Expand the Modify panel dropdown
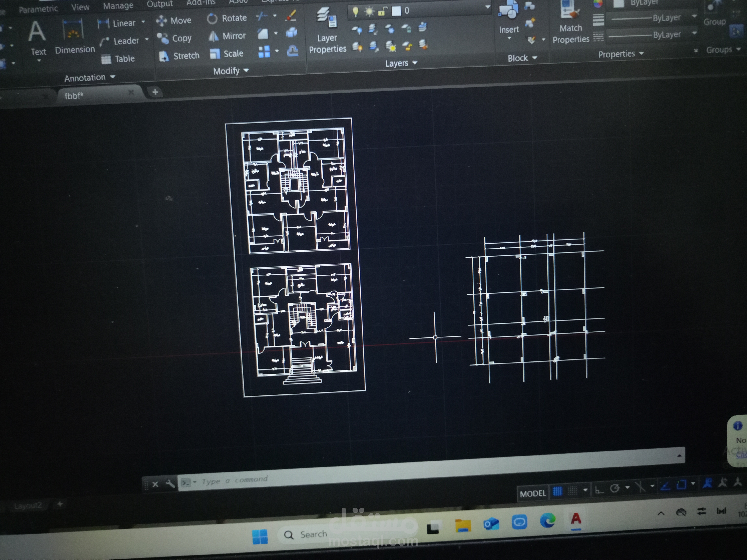Viewport: 747px width, 560px height. (231, 71)
